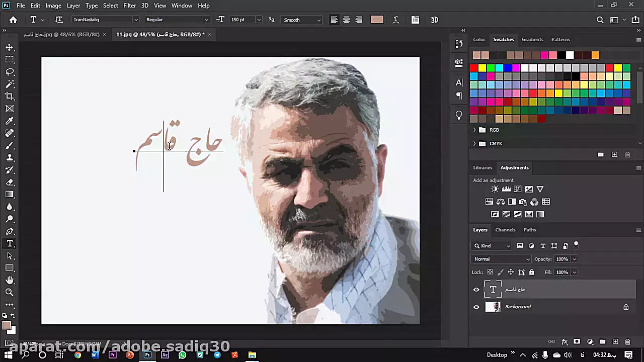
Task: Toggle lock position
Action: (x=511, y=272)
